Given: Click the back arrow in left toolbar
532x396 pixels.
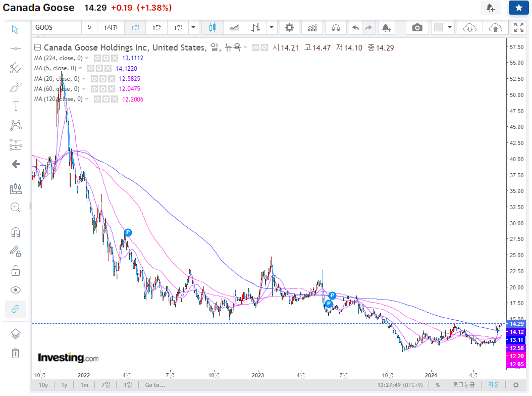Looking at the screenshot, I should 16,164.
